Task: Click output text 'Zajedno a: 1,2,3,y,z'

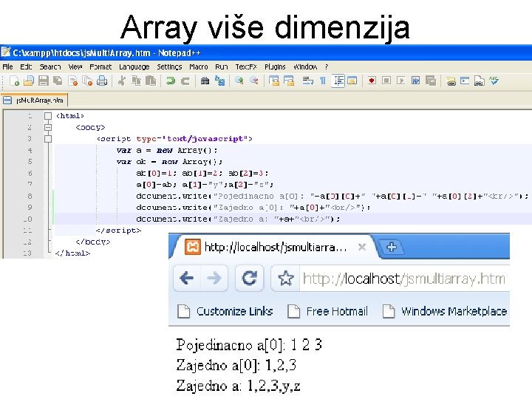Action: (238, 386)
